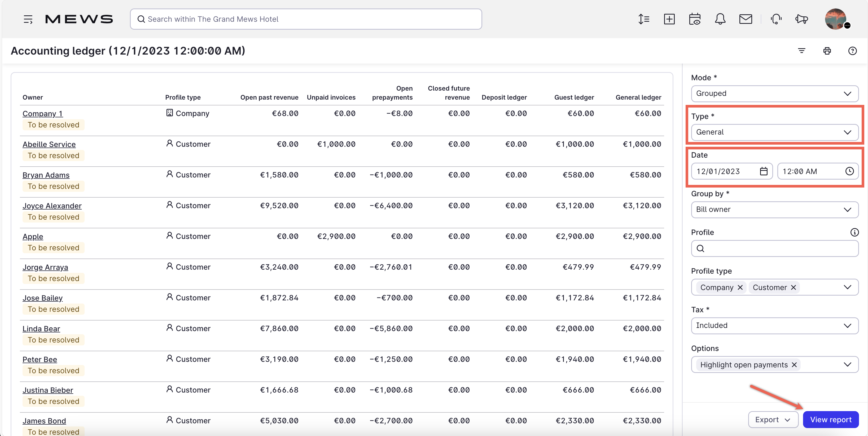Open notifications bell
Screen dimensions: 868x436
click(x=720, y=19)
